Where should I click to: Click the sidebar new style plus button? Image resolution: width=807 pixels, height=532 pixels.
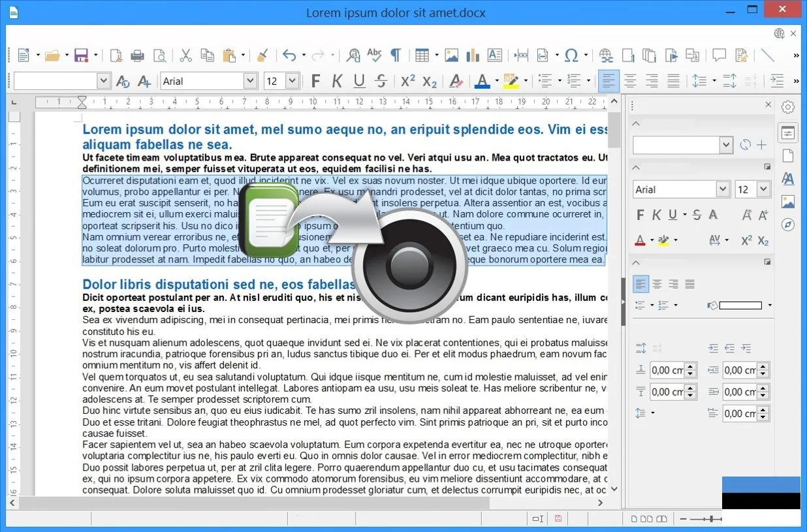coord(761,145)
